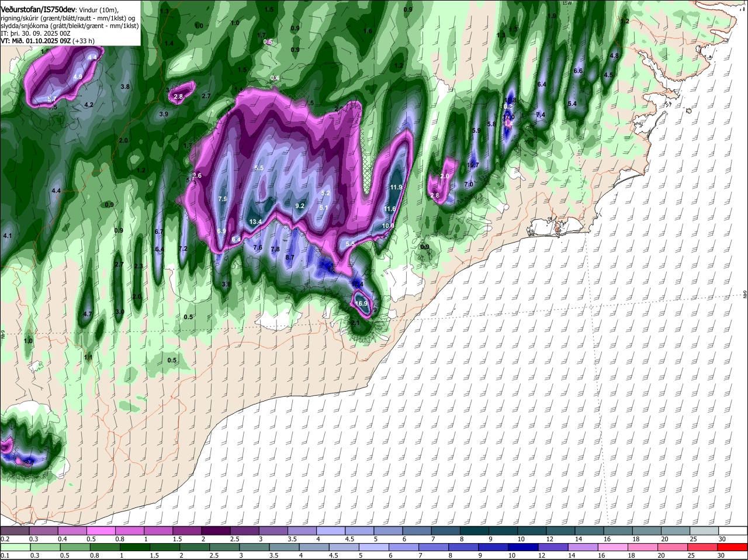Pick the darkest purple snow swatch between 2 and 2.5

point(215,531)
